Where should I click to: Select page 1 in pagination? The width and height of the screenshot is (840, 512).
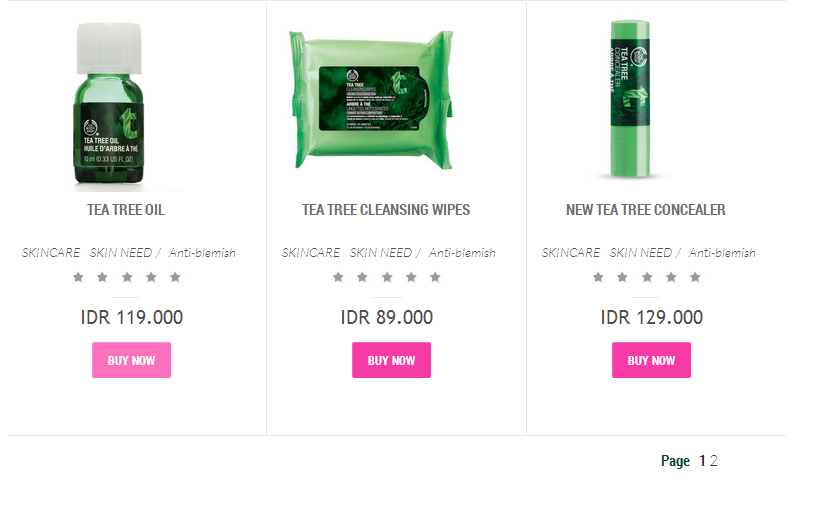coord(702,461)
